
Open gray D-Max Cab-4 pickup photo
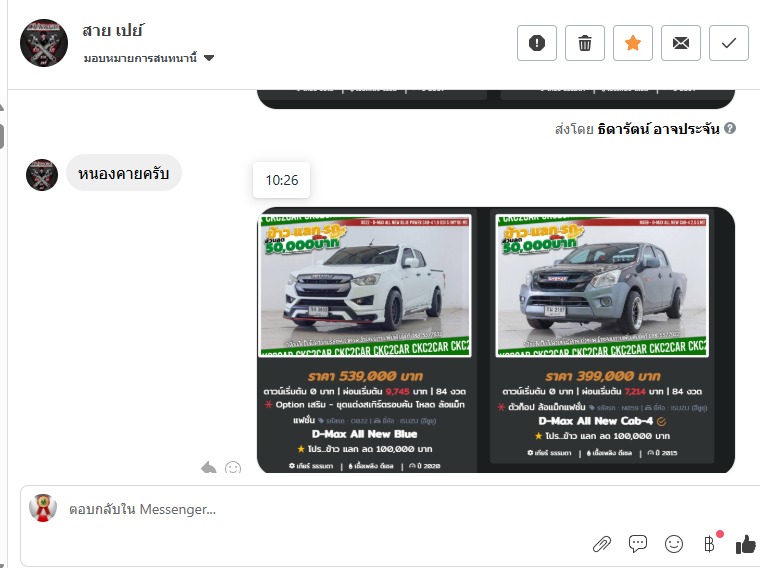602,285
